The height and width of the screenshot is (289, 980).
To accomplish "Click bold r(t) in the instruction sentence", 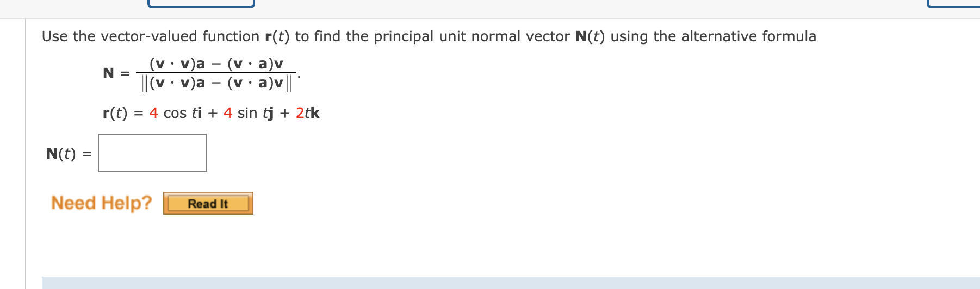I will [x=277, y=36].
